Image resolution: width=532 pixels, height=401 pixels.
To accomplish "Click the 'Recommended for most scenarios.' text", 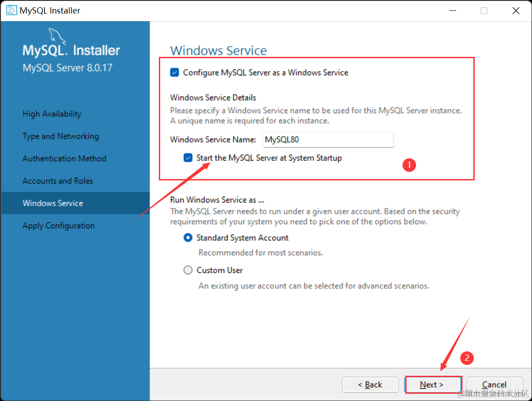I will pyautogui.click(x=260, y=253).
